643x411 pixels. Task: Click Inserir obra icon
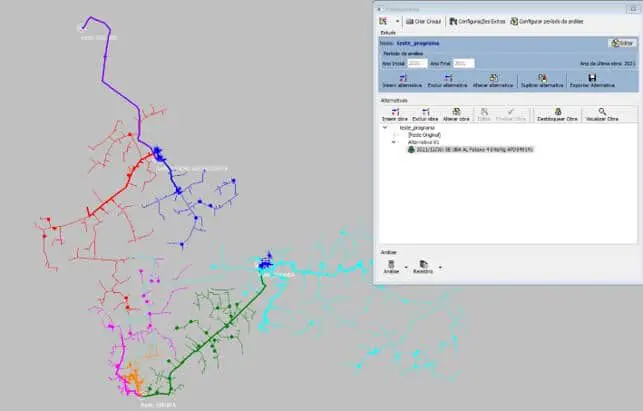coord(394,114)
